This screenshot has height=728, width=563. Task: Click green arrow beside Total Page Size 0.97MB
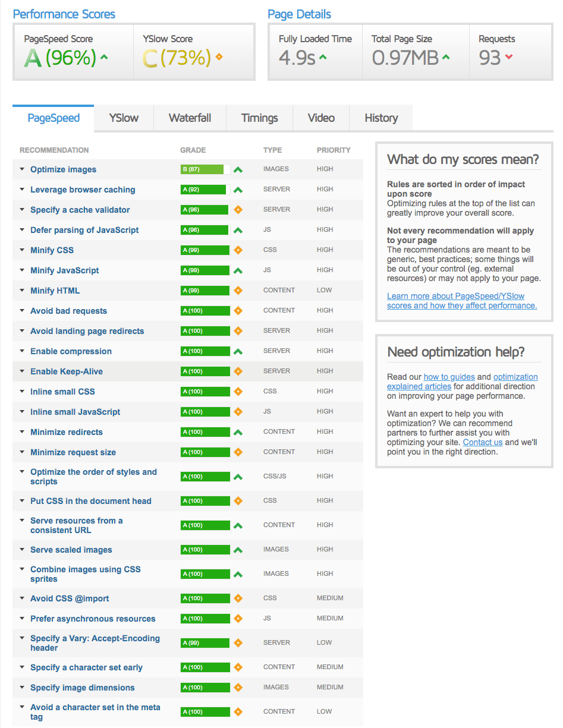[x=446, y=58]
